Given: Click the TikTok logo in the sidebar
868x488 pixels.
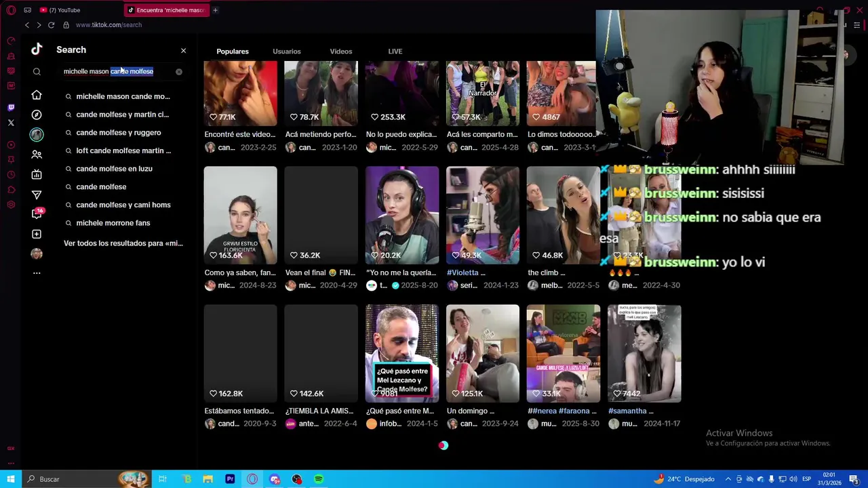Looking at the screenshot, I should click(37, 49).
